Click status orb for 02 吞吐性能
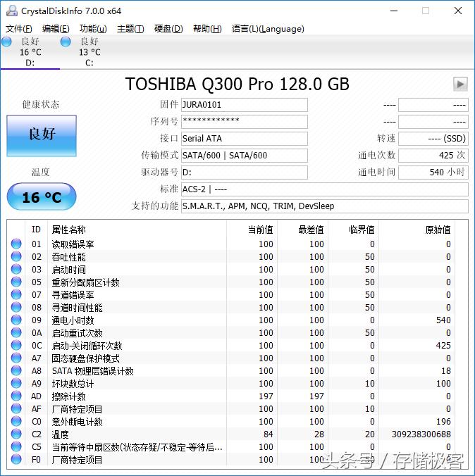Screen dimensions: 475x476 click(x=16, y=256)
